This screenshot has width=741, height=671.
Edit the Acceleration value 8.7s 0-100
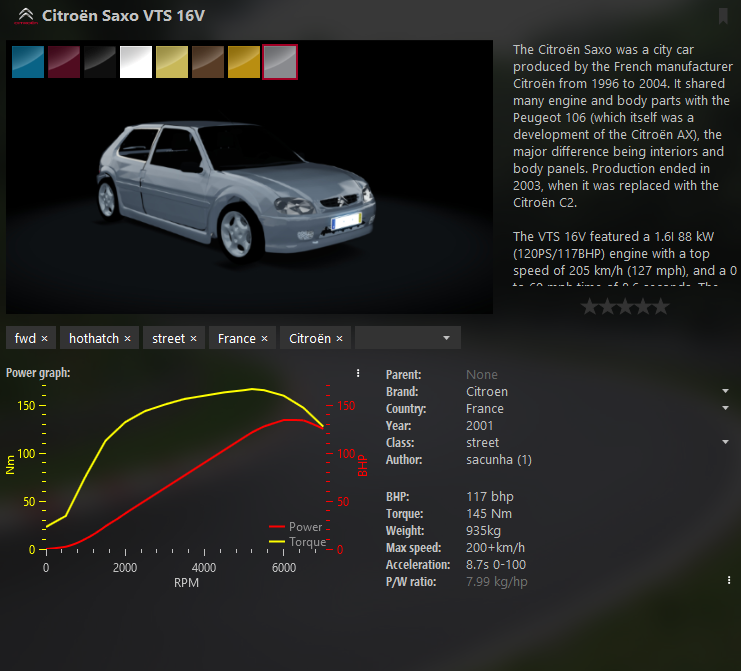point(496,565)
